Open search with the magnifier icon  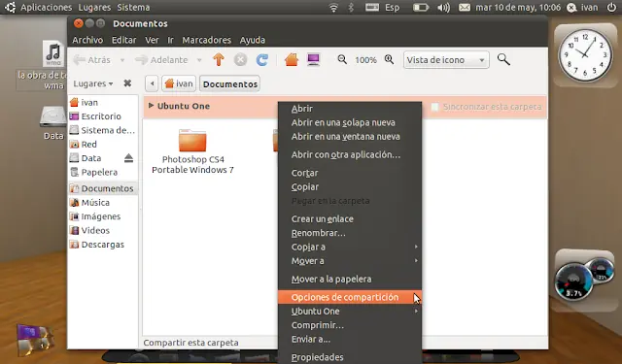(503, 60)
